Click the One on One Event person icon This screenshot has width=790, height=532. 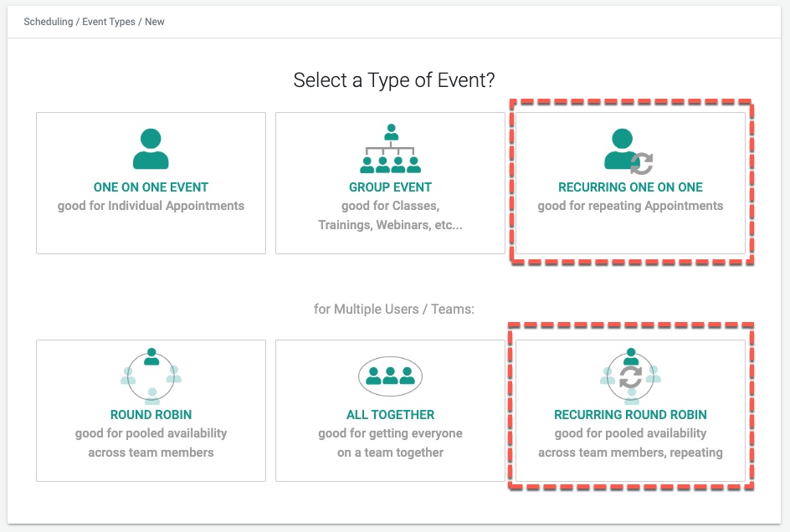(x=151, y=149)
